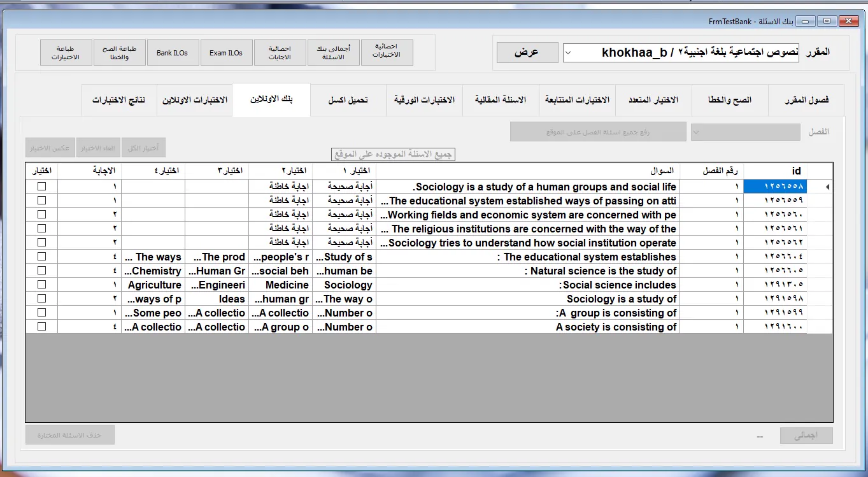Open the الاختبارات الاونلاين tab
The image size is (868, 477).
195,101
